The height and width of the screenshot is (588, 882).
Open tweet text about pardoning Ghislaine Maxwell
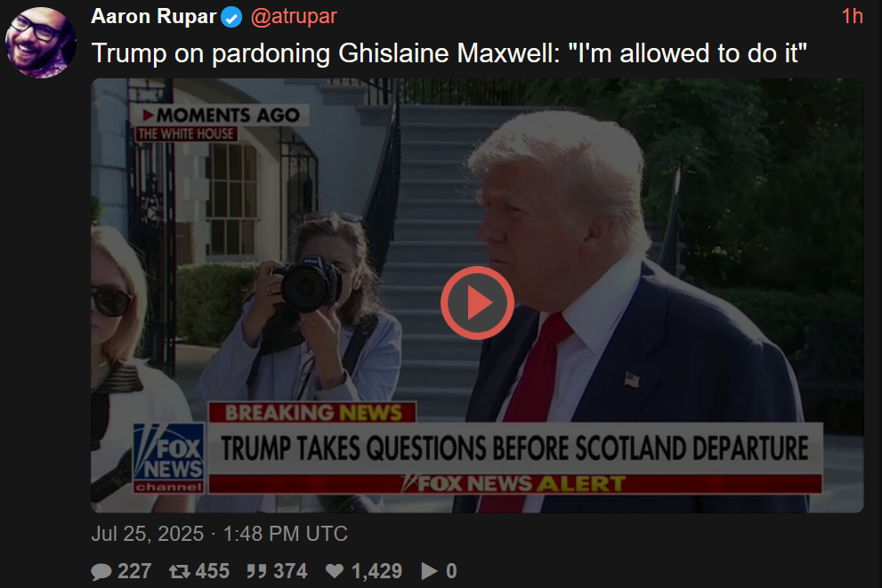(x=449, y=53)
